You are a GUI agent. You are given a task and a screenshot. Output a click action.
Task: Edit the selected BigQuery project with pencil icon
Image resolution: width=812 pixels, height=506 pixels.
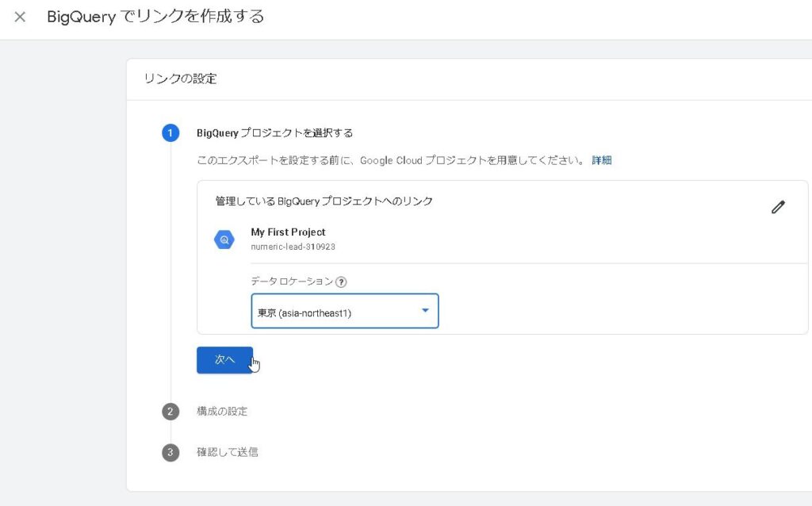778,207
